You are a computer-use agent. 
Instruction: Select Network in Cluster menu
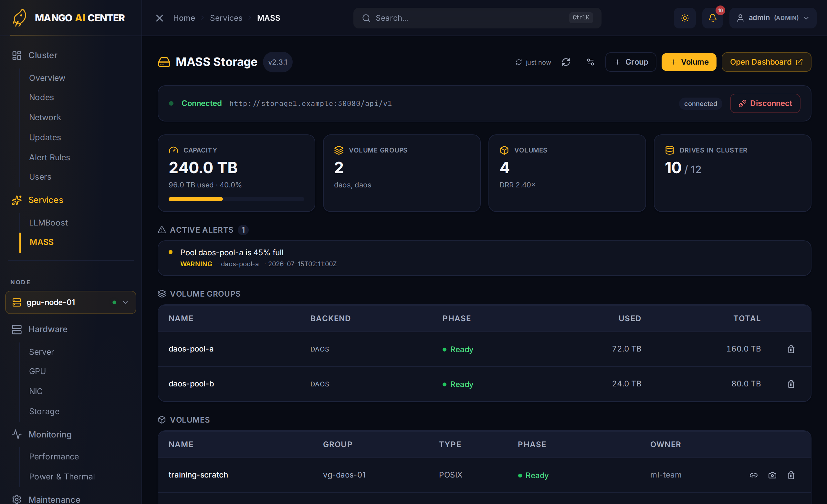pyautogui.click(x=45, y=118)
